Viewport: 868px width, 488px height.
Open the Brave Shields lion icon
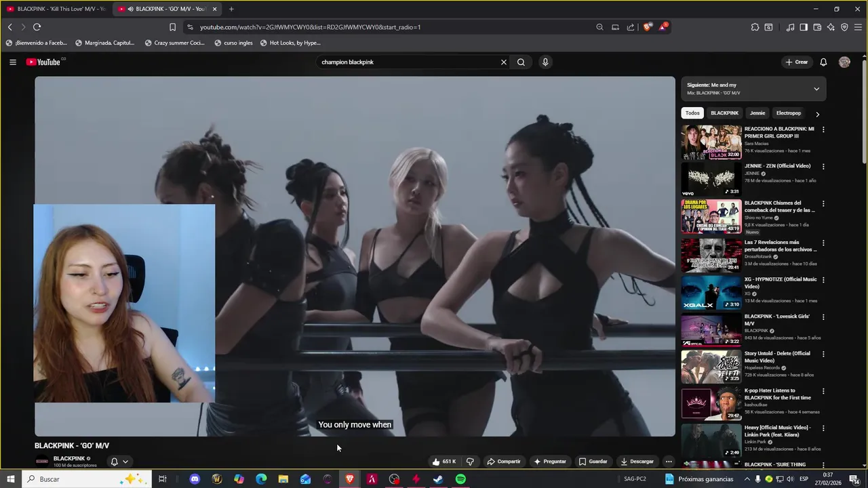pyautogui.click(x=648, y=27)
